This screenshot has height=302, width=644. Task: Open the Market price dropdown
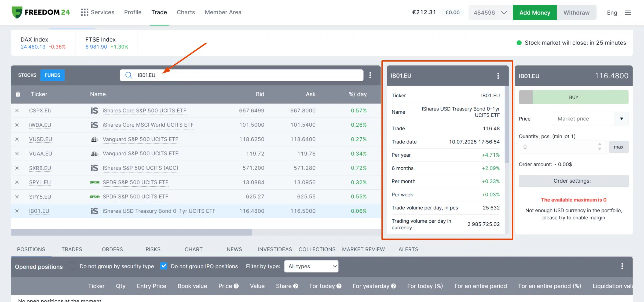point(590,119)
